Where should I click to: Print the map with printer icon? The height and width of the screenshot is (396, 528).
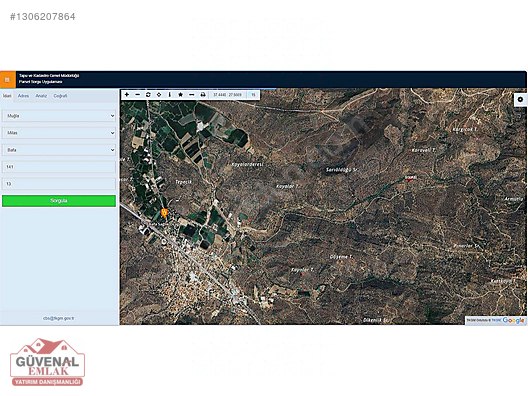pos(203,95)
